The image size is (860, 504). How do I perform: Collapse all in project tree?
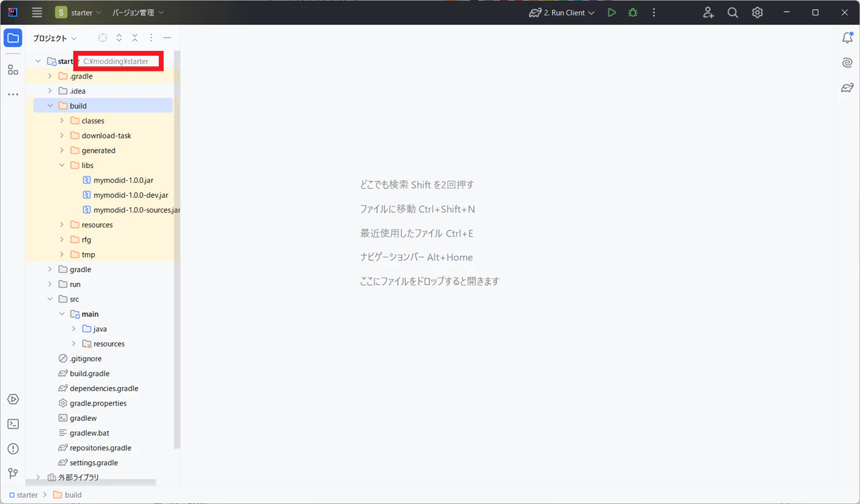tap(135, 38)
